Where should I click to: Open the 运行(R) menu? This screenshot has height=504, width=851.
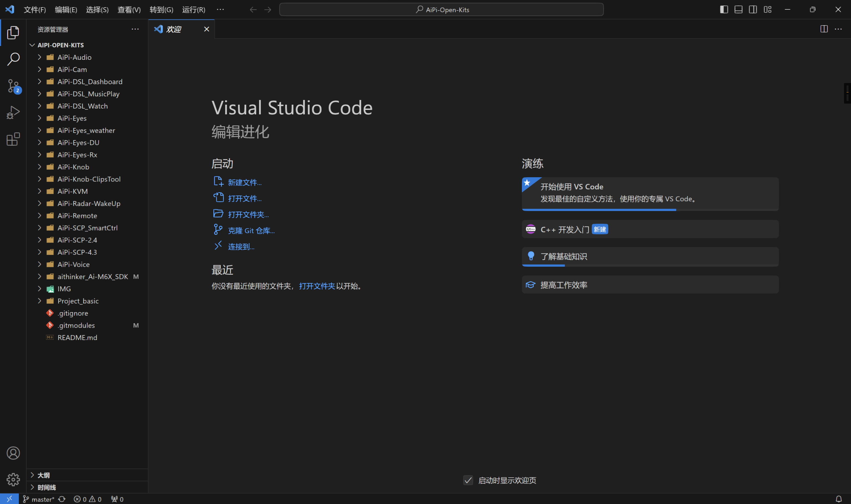coord(194,9)
